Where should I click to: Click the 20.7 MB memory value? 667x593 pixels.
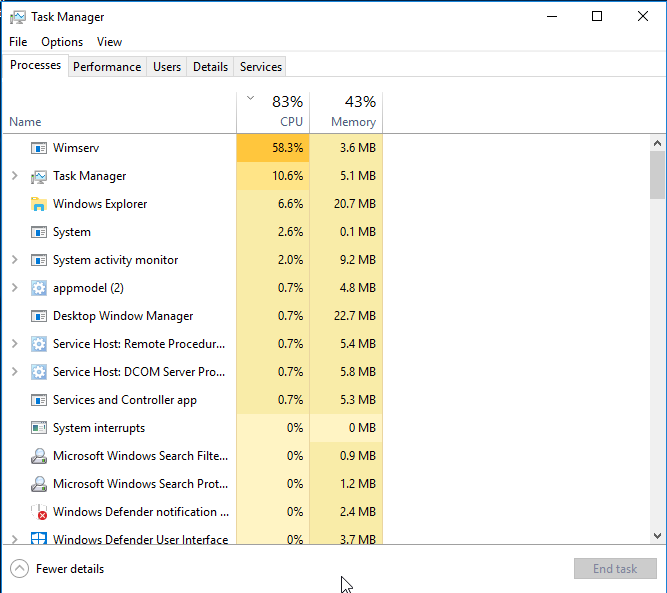click(x=355, y=204)
